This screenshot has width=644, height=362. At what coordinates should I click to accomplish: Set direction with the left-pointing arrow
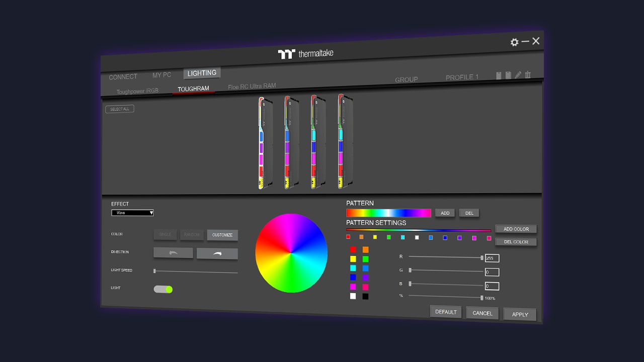click(x=173, y=253)
